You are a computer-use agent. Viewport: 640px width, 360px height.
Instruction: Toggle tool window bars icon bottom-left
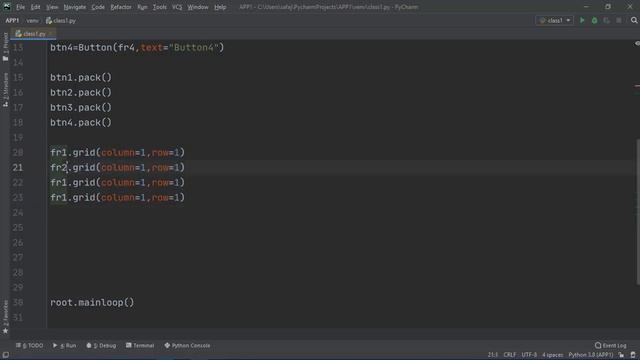coord(6,355)
